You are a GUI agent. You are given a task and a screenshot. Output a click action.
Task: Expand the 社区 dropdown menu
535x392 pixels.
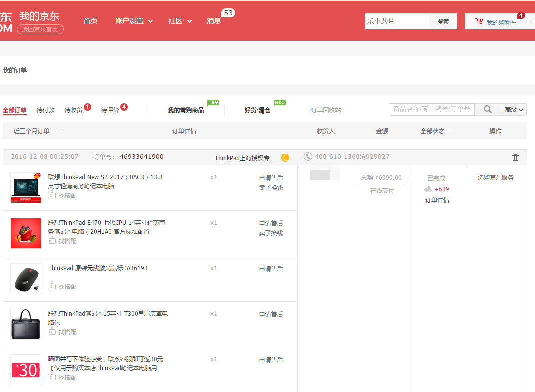[x=180, y=21]
